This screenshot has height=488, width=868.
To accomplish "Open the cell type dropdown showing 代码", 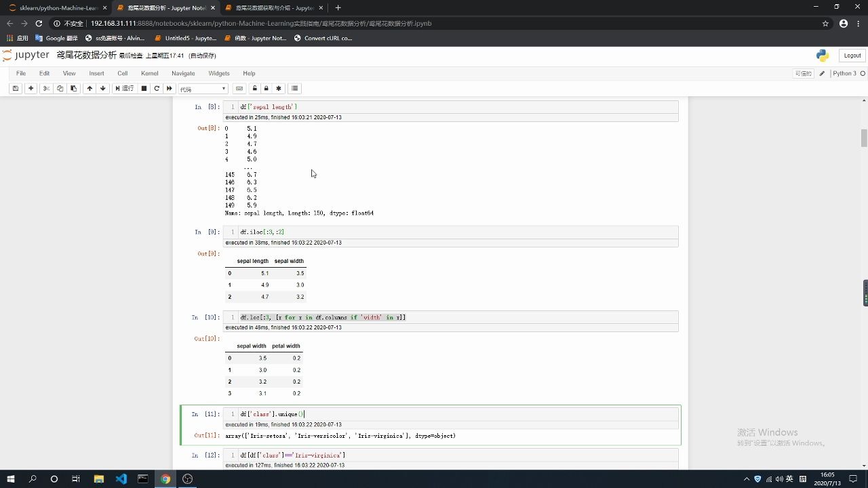I will pos(202,88).
